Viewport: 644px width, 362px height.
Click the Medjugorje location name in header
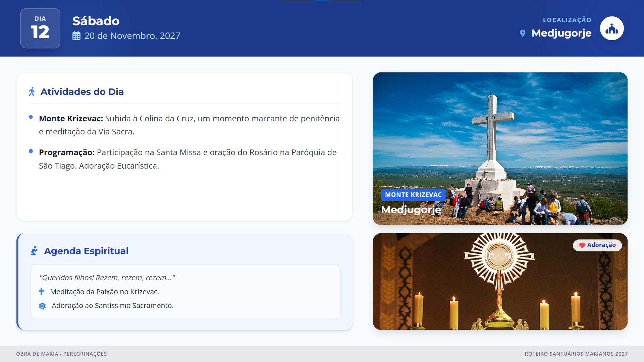pos(561,33)
